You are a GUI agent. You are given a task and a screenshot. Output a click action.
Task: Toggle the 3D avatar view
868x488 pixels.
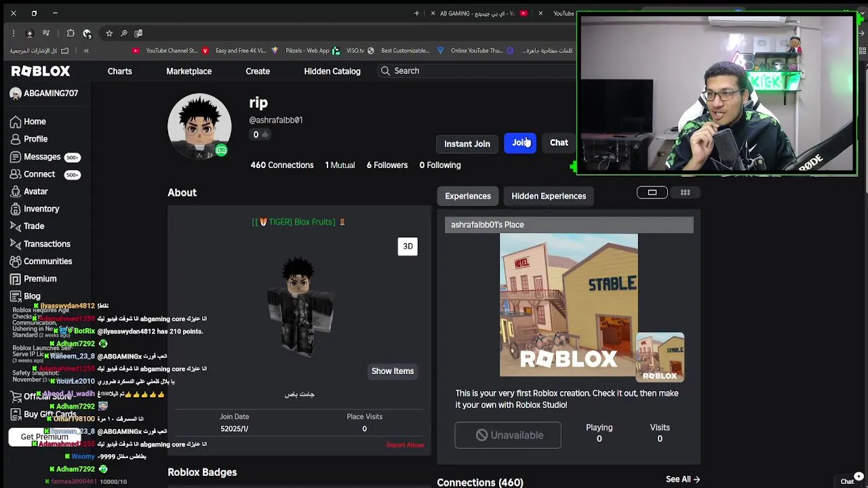point(408,246)
